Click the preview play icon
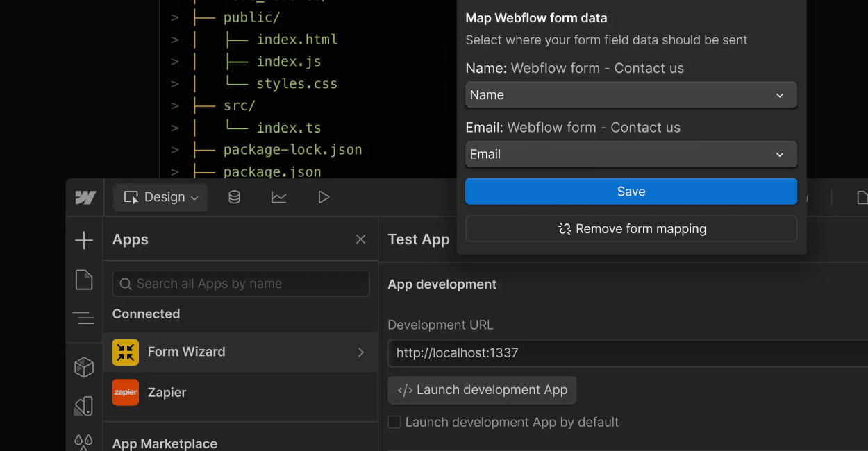This screenshot has height=451, width=868. [x=324, y=198]
